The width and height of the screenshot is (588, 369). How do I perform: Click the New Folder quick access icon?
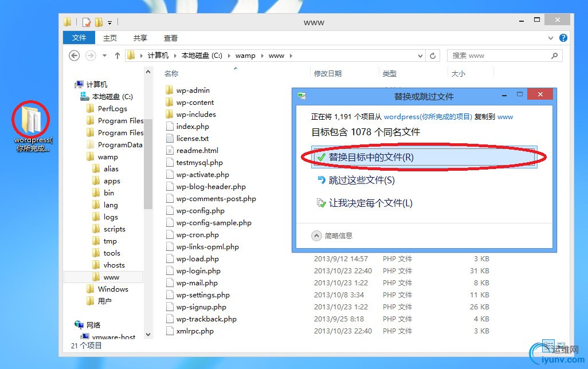point(99,22)
